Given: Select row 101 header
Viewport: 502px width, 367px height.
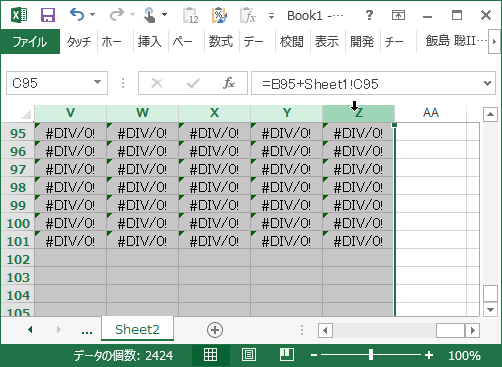Looking at the screenshot, I should (18, 241).
